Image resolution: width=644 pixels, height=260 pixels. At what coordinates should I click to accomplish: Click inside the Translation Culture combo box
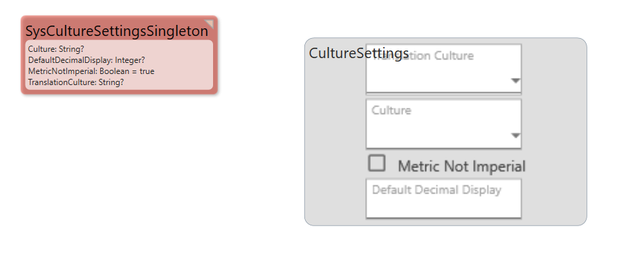pyautogui.click(x=443, y=68)
